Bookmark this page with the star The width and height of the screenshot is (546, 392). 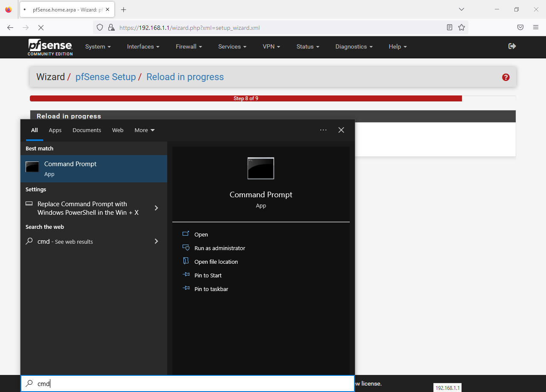462,27
